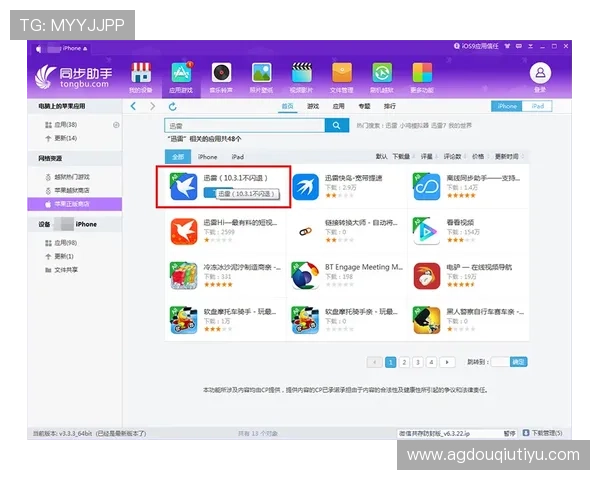Go back with the left arrow

coord(133,106)
